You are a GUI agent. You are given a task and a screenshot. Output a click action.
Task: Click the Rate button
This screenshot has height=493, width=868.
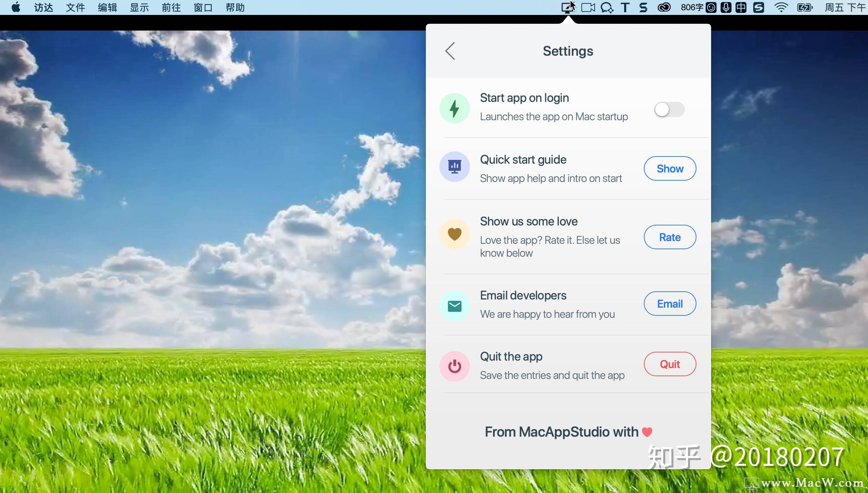click(x=669, y=237)
